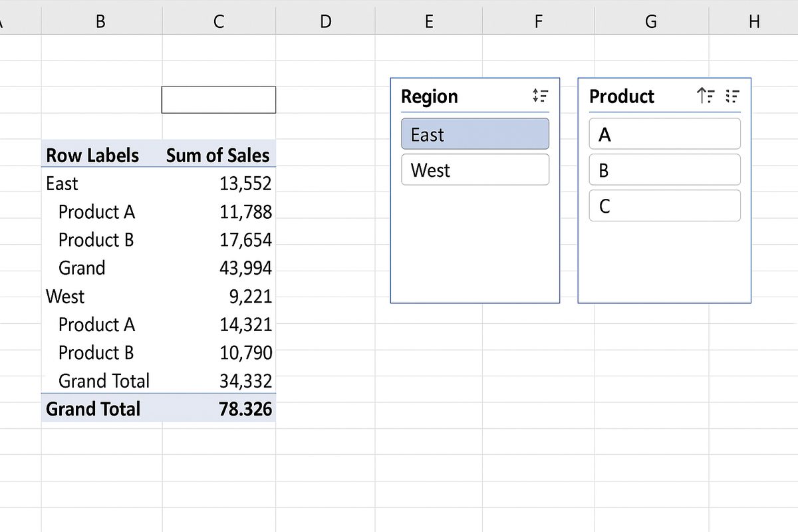Select product A in the Product slicer
This screenshot has width=798, height=532.
pos(665,134)
